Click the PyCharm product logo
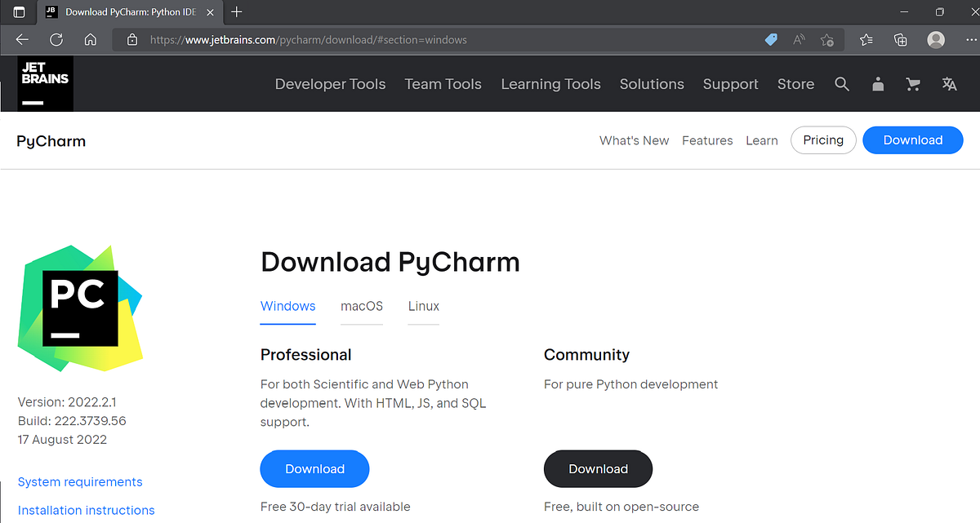This screenshot has width=980, height=523. pos(79,308)
